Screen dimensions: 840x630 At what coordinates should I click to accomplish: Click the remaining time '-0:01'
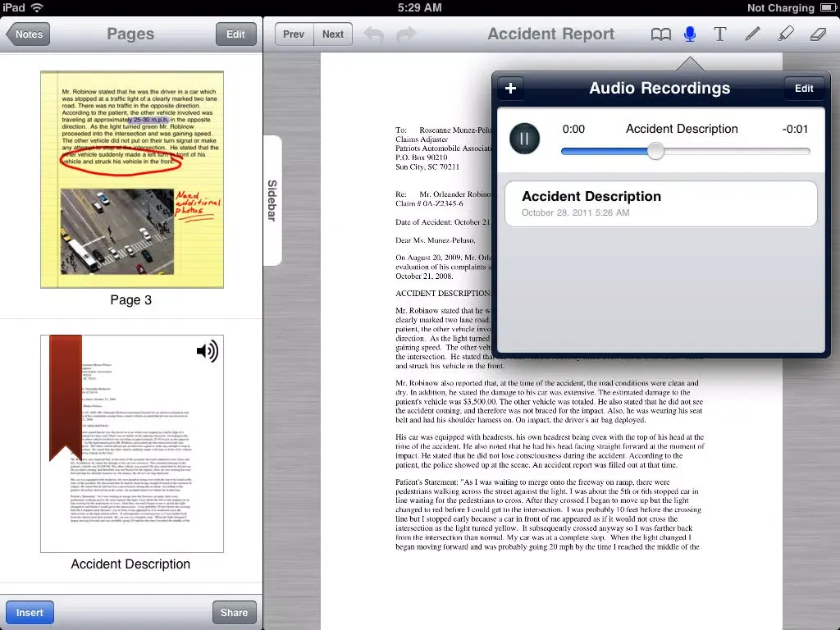pyautogui.click(x=795, y=129)
